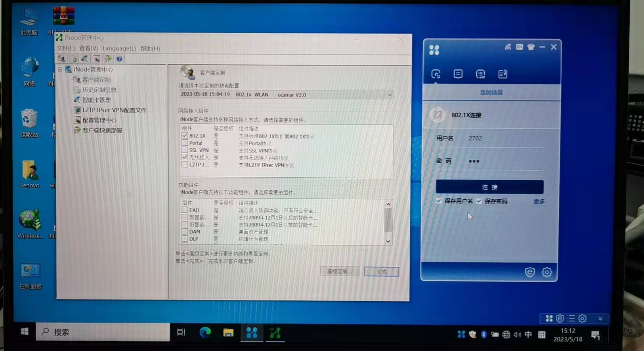
Task: Select the message tab icon in iNode client
Action: [458, 74]
